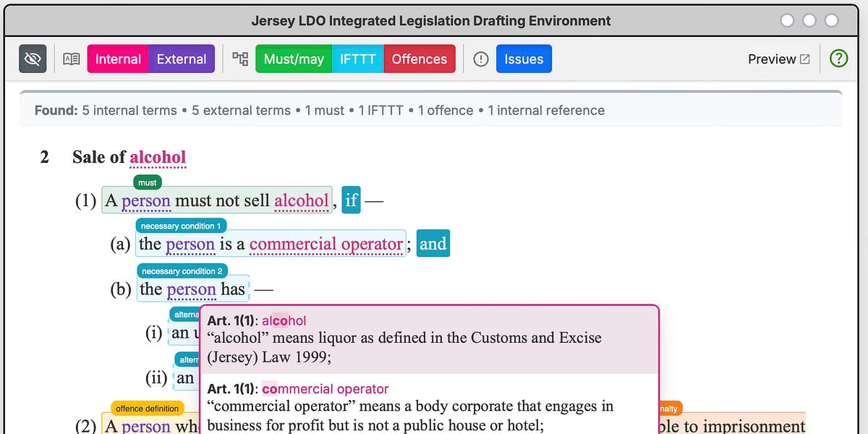The height and width of the screenshot is (434, 868).
Task: Open help via the green question mark icon
Action: [838, 59]
